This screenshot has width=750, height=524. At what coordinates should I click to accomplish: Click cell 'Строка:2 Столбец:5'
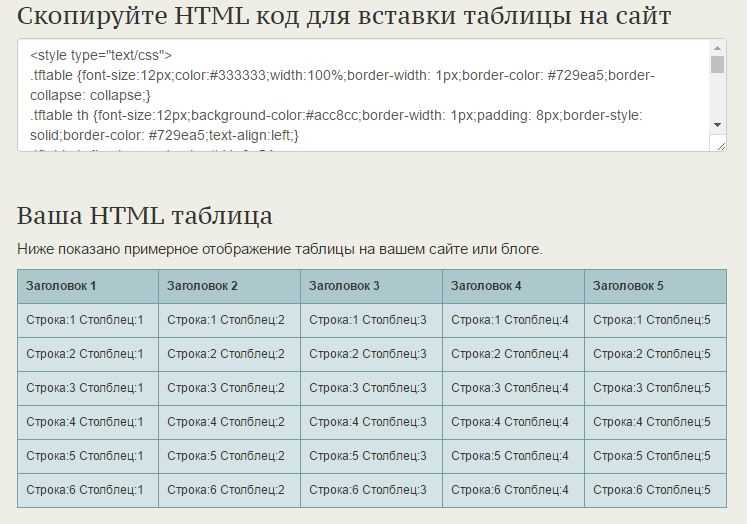point(656,354)
